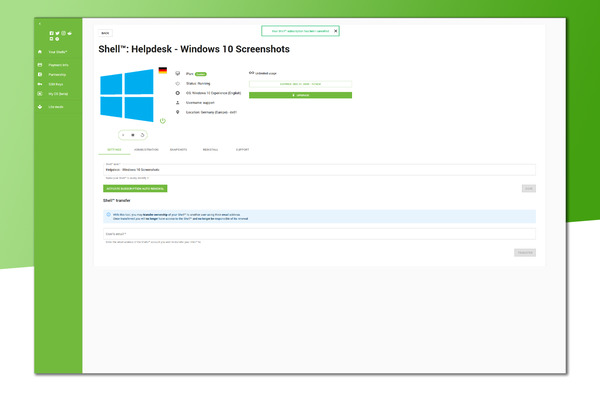600x400 pixels.
Task: Open Partnership page in the sidebar
Action: click(57, 74)
